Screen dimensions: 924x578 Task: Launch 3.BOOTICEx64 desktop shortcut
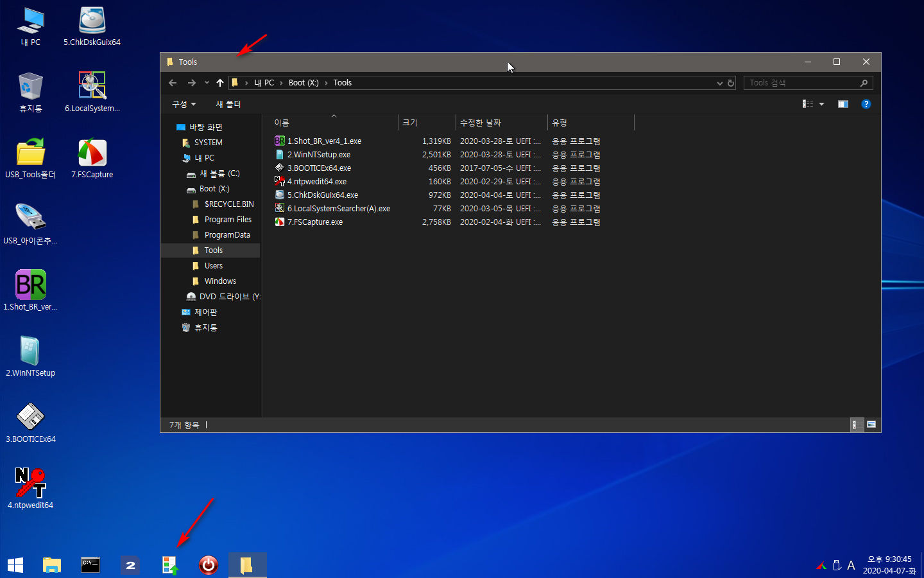30,423
